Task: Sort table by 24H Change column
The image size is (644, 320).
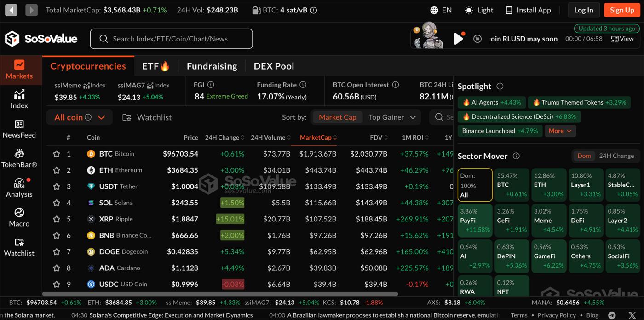Action: pyautogui.click(x=225, y=137)
